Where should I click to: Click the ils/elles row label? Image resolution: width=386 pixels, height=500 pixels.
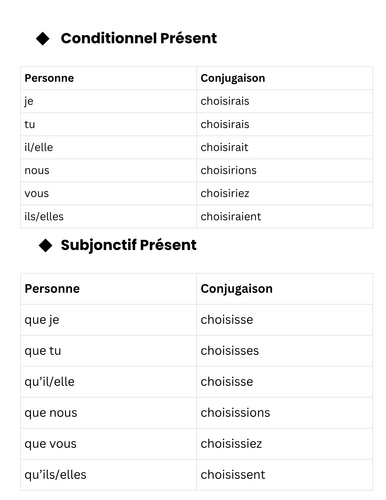[x=44, y=217]
